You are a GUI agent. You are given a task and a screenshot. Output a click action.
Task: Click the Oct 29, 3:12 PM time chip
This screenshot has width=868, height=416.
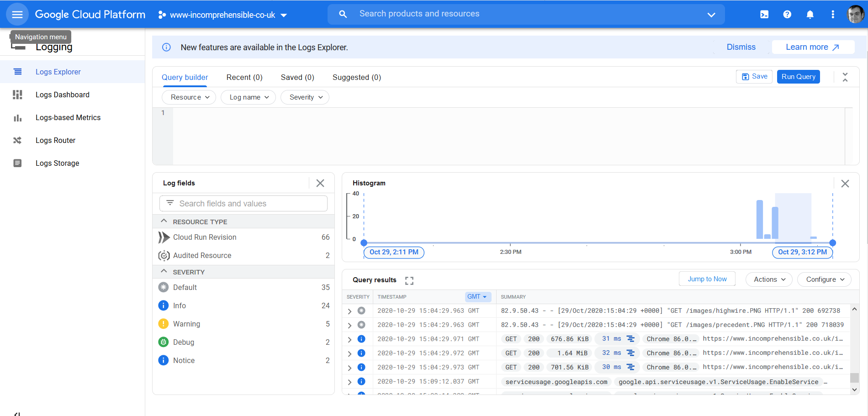point(802,252)
